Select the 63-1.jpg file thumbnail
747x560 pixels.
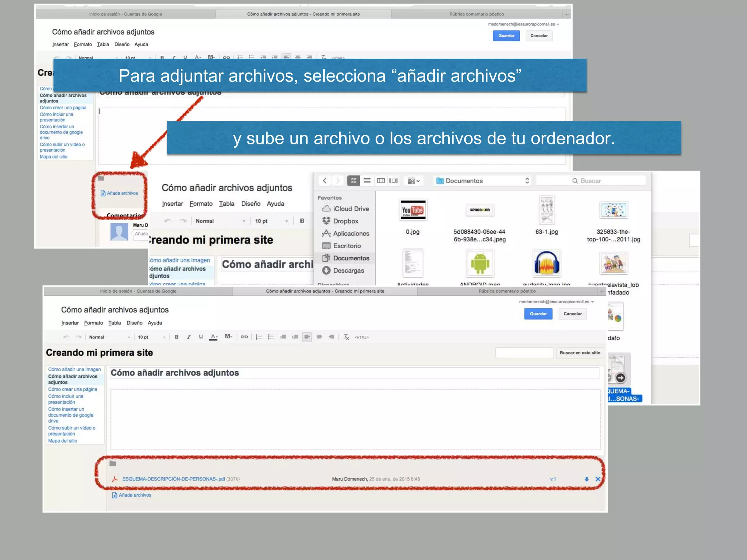tap(547, 210)
